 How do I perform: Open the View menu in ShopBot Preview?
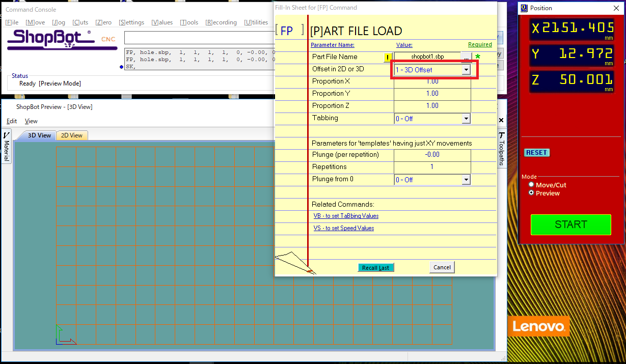point(31,121)
